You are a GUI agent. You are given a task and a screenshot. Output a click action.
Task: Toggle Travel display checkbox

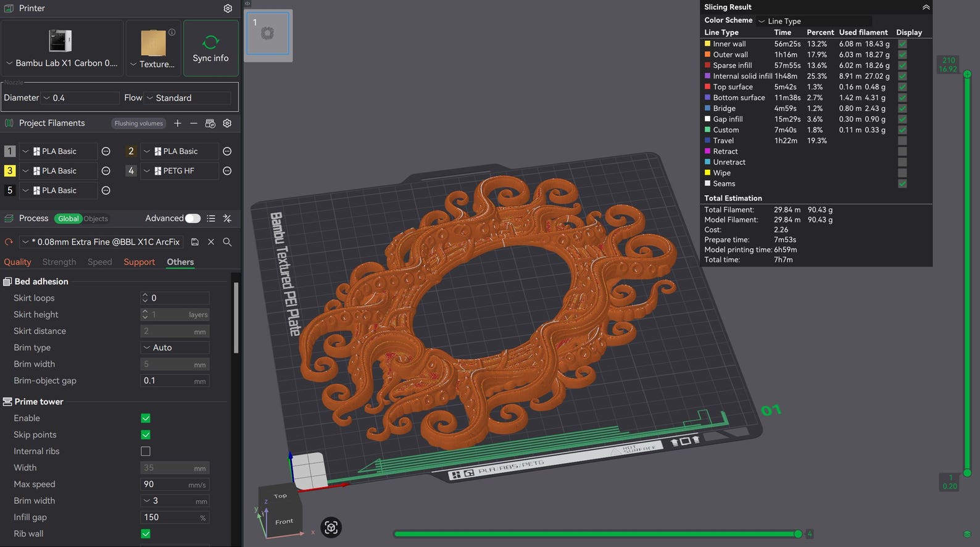902,141
